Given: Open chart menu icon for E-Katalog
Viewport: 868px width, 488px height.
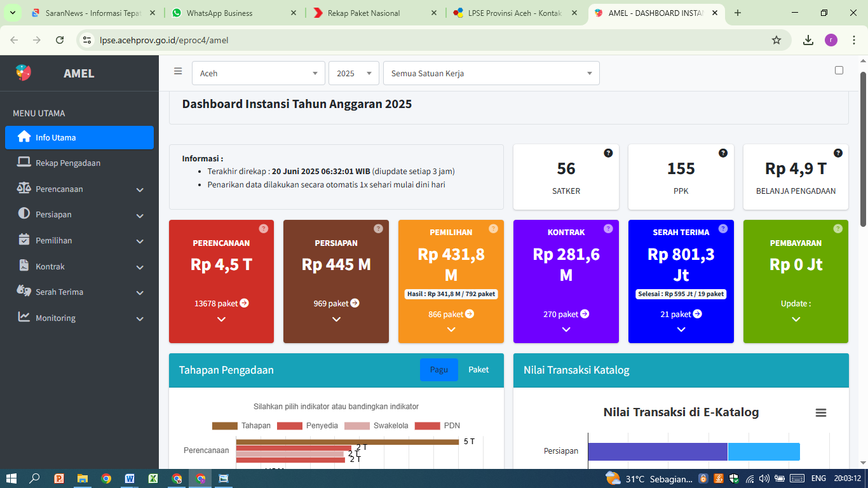Looking at the screenshot, I should pyautogui.click(x=821, y=413).
